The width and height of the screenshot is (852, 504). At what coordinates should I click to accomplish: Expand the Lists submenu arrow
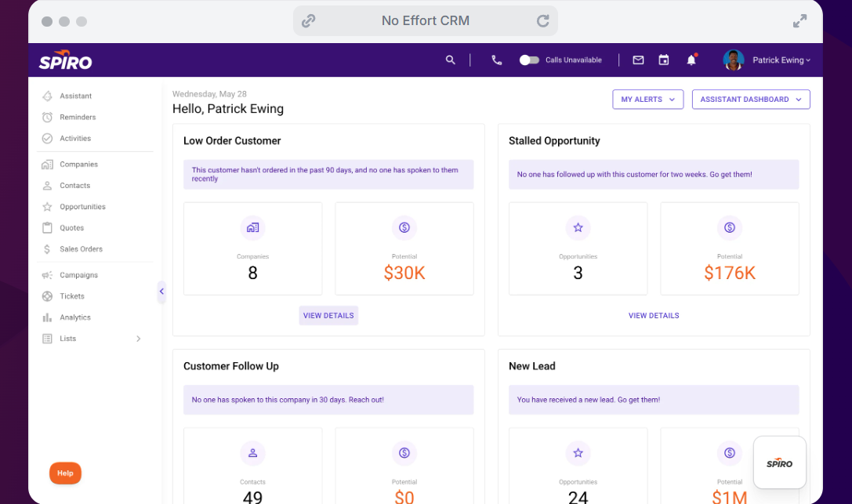click(x=139, y=339)
